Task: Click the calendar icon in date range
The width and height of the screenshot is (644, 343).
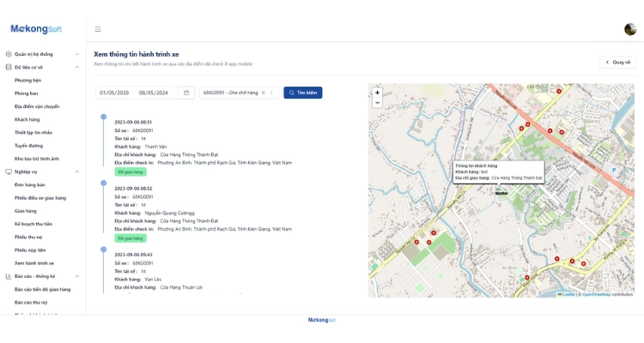Action: click(186, 93)
